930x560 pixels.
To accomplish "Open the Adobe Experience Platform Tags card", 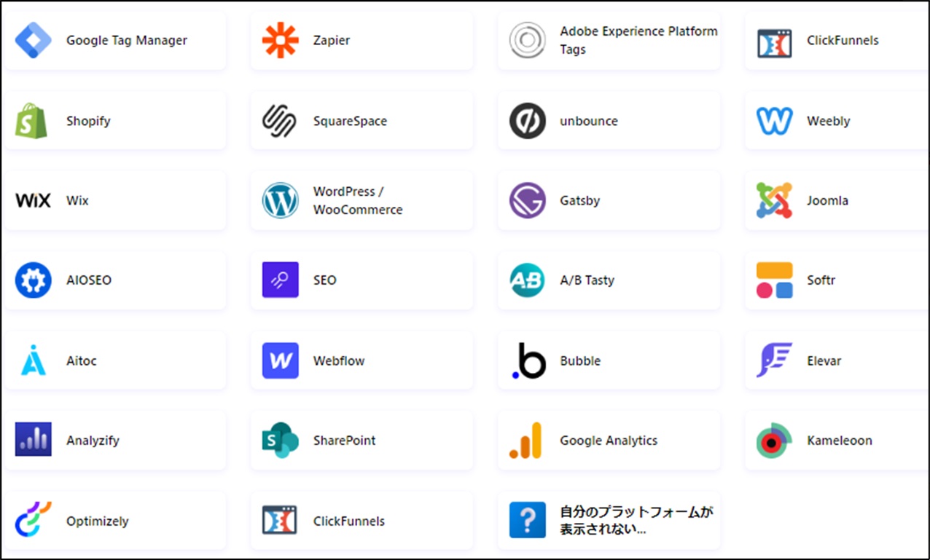I will (609, 41).
